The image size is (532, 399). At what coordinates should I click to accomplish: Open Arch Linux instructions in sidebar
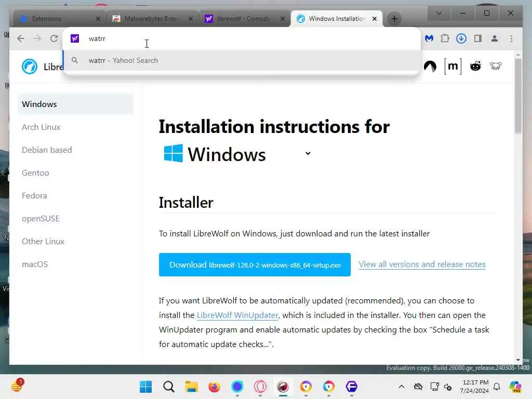tap(41, 127)
